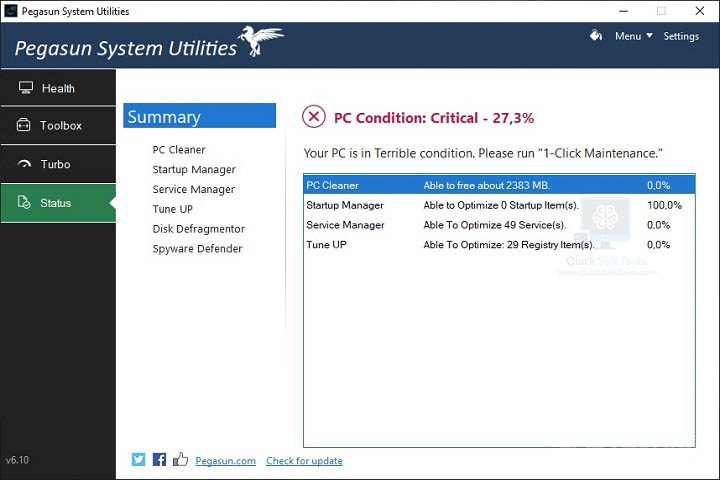Screen dimensions: 720x480
Task: Select Tune UP in the summary list
Action: pyautogui.click(x=172, y=209)
